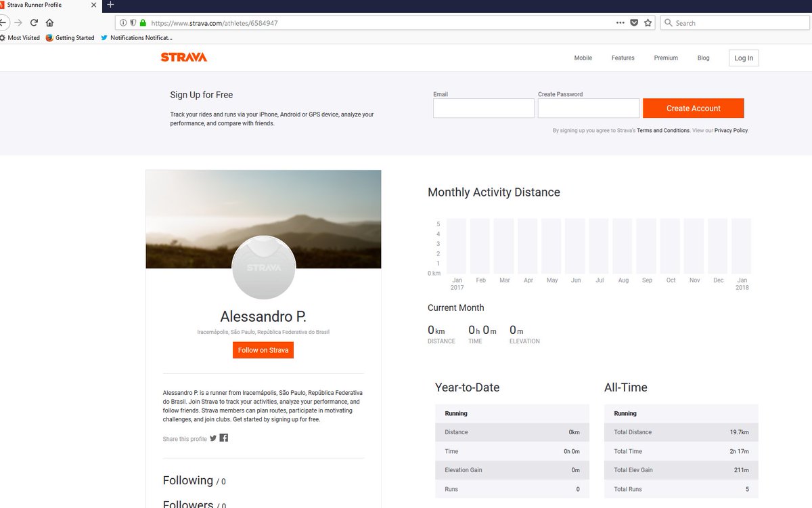Click the Year-to-Date Time row
This screenshot has width=812, height=508.
pos(512,451)
